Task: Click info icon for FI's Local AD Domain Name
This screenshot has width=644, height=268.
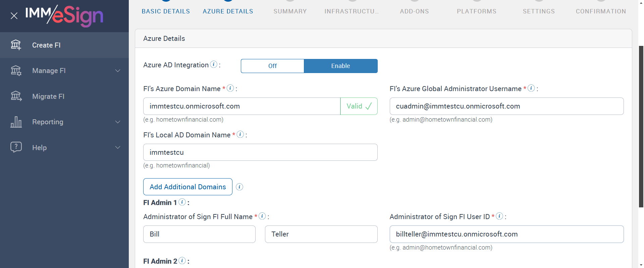Action: (240, 134)
